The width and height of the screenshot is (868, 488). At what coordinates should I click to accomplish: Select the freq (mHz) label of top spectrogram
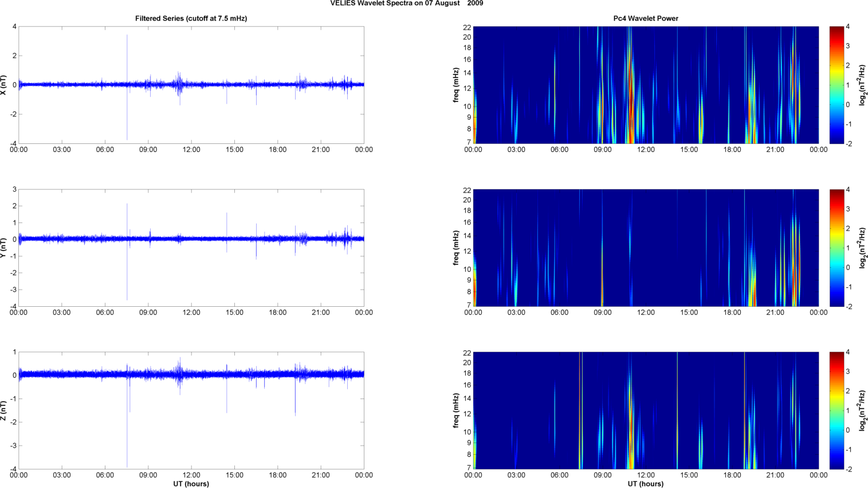click(x=456, y=85)
